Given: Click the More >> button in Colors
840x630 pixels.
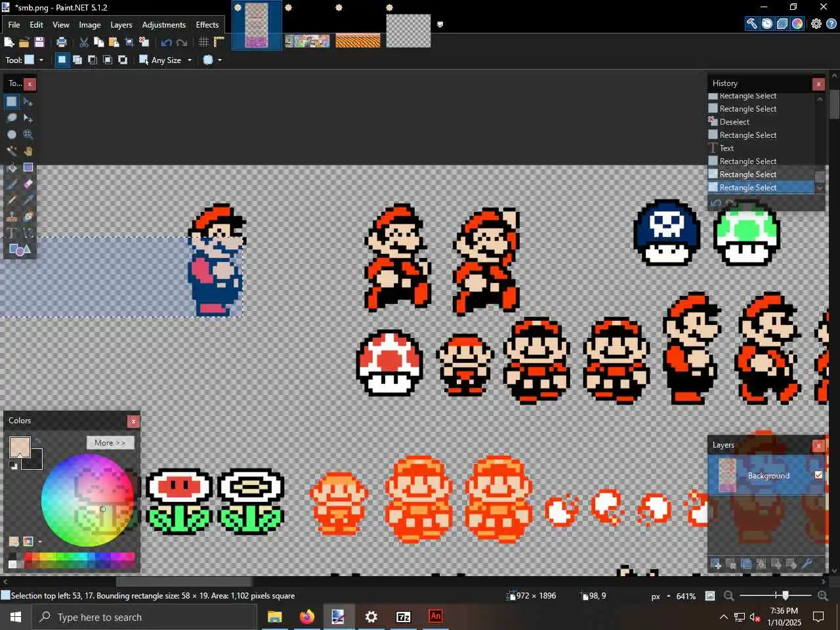Looking at the screenshot, I should click(110, 443).
